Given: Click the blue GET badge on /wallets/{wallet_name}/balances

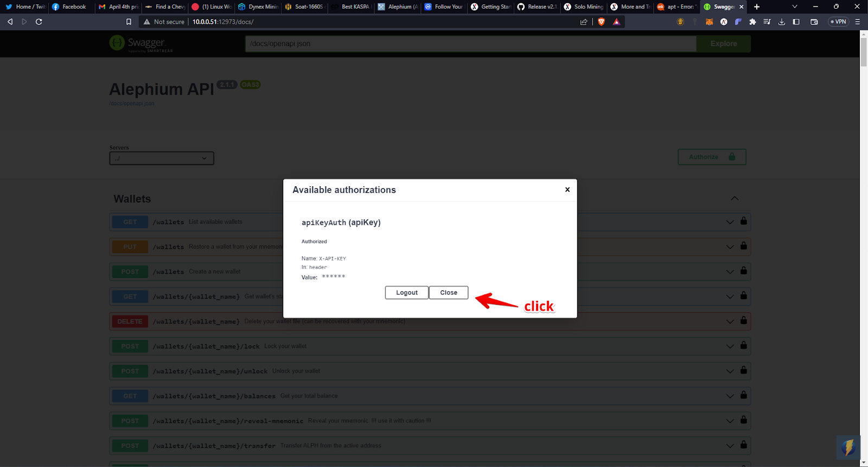Looking at the screenshot, I should tap(130, 396).
